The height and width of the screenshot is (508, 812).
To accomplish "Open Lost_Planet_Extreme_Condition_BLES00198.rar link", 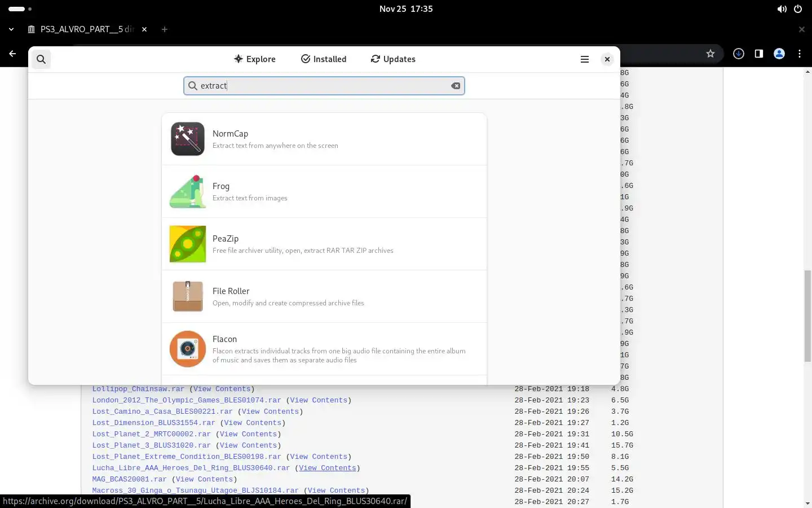I will coord(187,457).
